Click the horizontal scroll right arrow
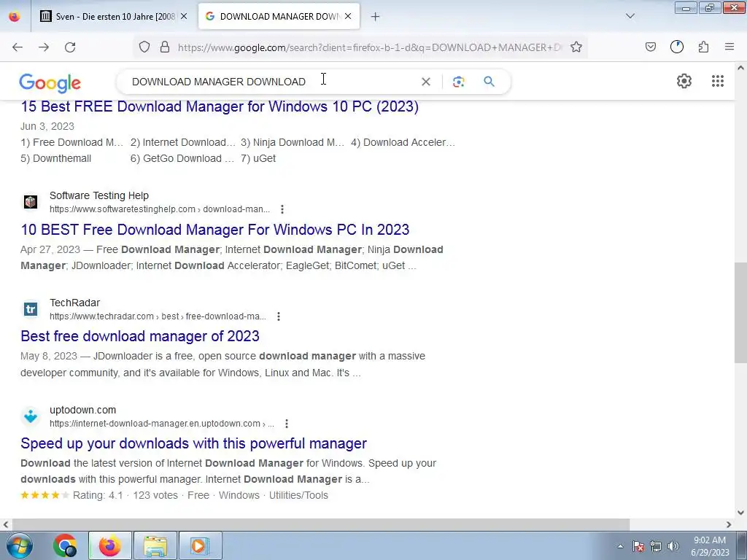 pyautogui.click(x=729, y=524)
